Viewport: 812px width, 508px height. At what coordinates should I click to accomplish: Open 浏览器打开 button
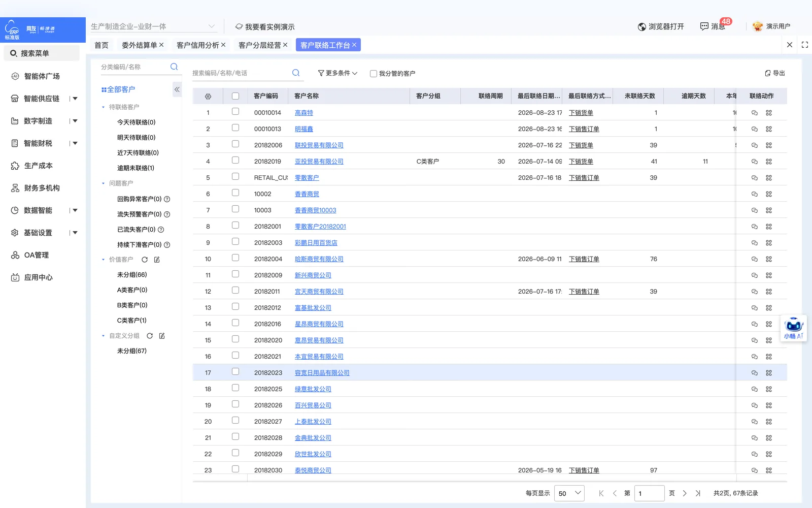click(x=661, y=26)
